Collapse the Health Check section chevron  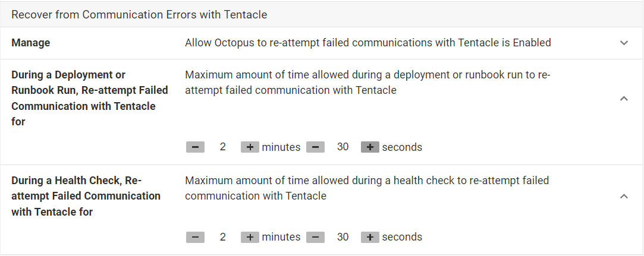click(624, 196)
